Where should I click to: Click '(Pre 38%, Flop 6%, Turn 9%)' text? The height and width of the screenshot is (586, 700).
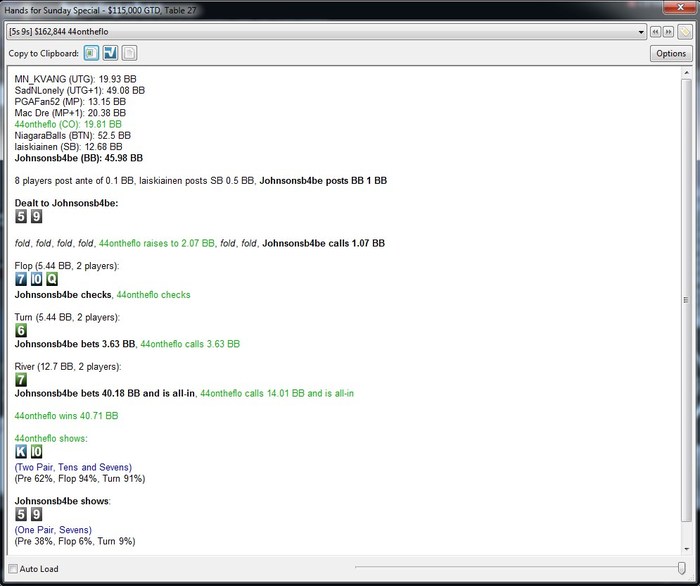pyautogui.click(x=75, y=541)
